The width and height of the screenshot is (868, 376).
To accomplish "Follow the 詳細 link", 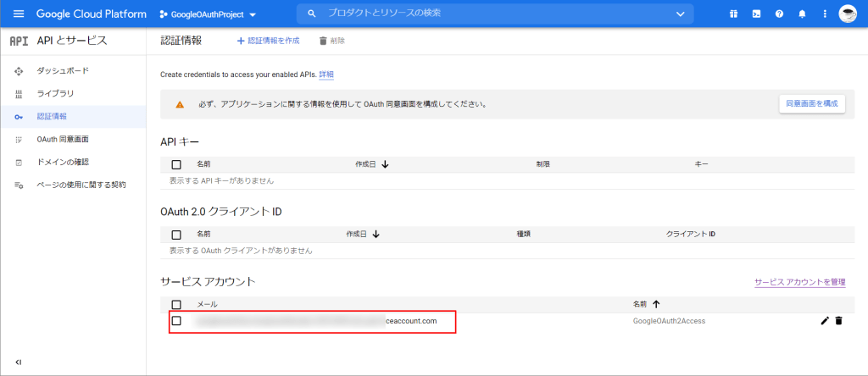I will point(326,74).
